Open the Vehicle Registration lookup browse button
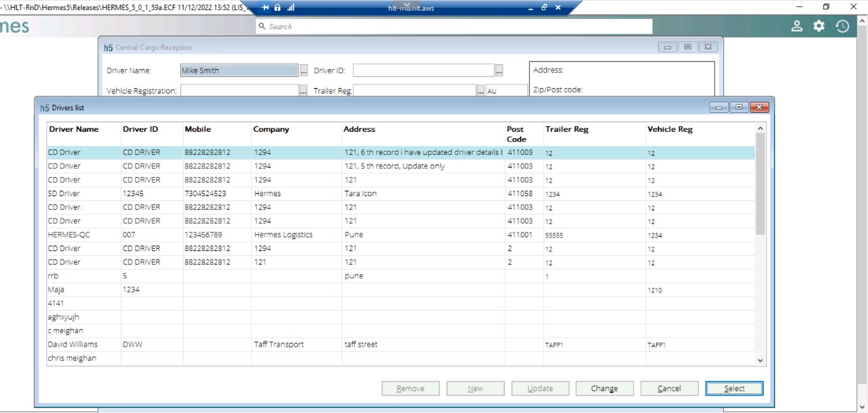 tap(302, 91)
